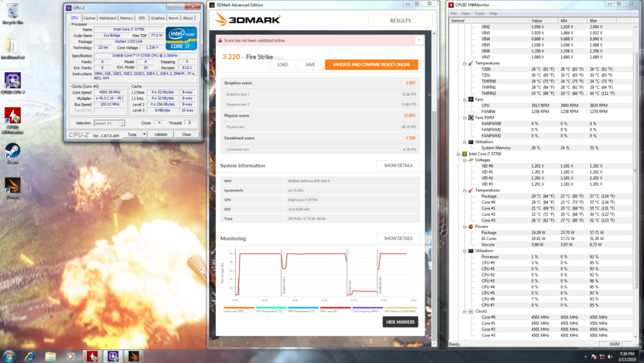
Task: Open the Help menu in HWMonitor
Action: point(493,14)
